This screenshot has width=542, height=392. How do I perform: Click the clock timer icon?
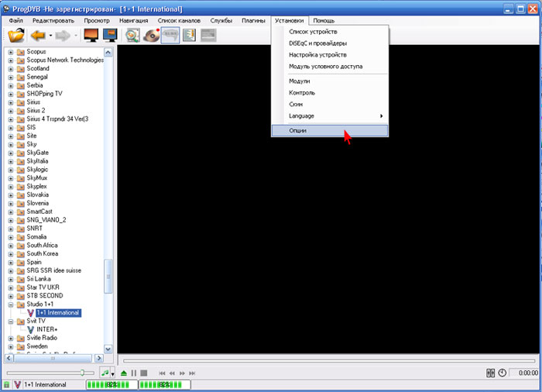[x=502, y=373]
